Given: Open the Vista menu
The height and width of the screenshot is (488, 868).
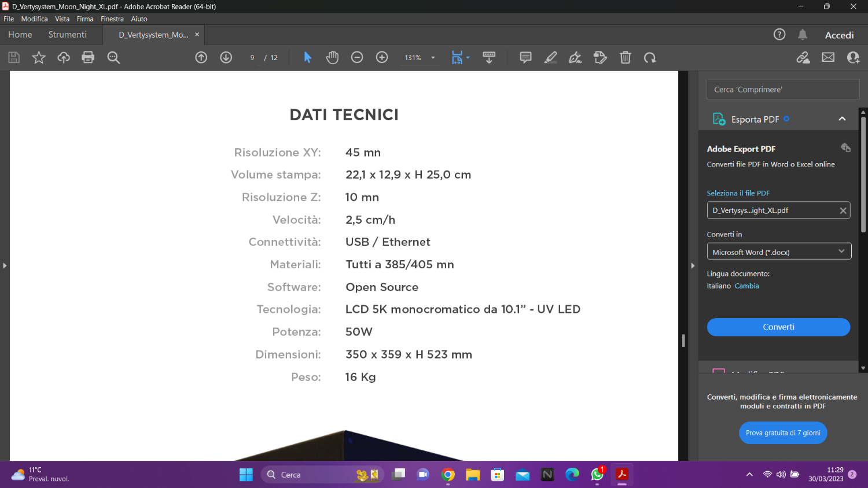Looking at the screenshot, I should coord(62,19).
